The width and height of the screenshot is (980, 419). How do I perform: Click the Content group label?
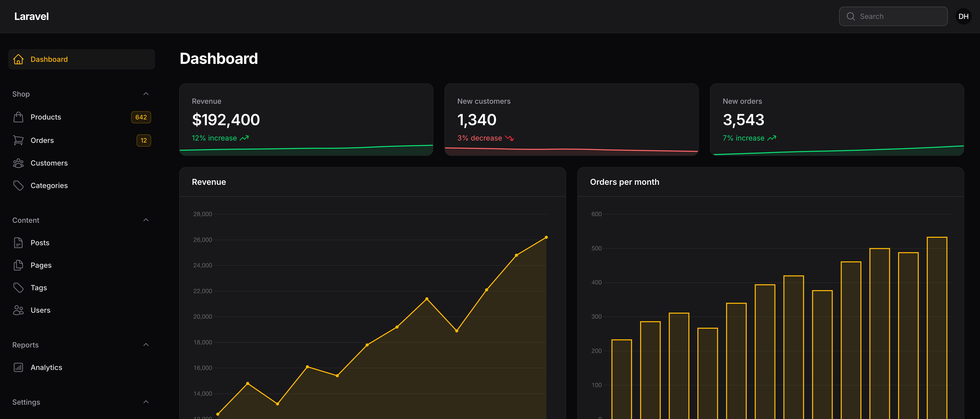tap(26, 220)
